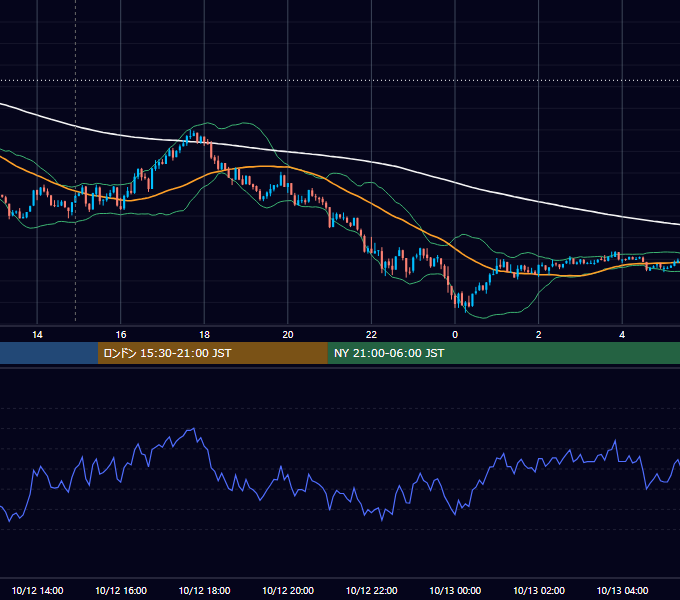Click the 10/12 20:00 date label
This screenshot has width=680, height=600.
288,590
